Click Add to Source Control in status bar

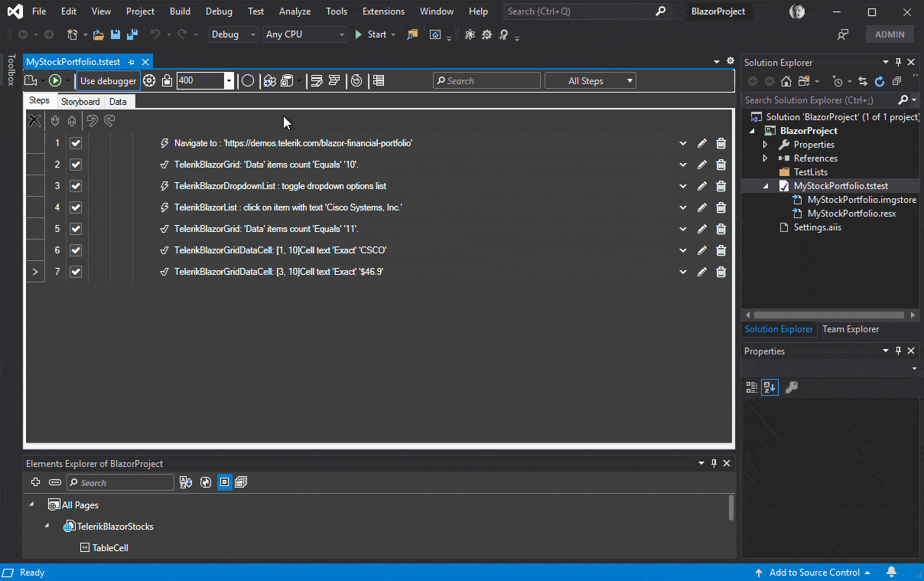(x=814, y=573)
